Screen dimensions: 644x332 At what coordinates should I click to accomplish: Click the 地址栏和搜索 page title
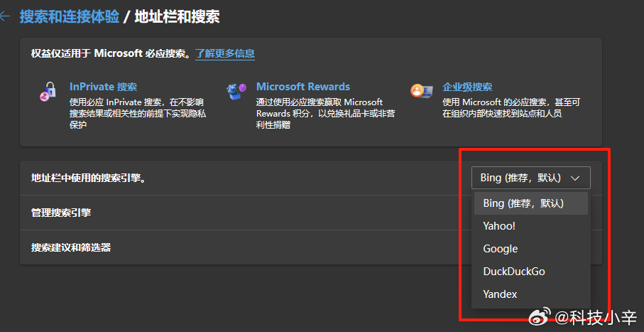coord(177,17)
